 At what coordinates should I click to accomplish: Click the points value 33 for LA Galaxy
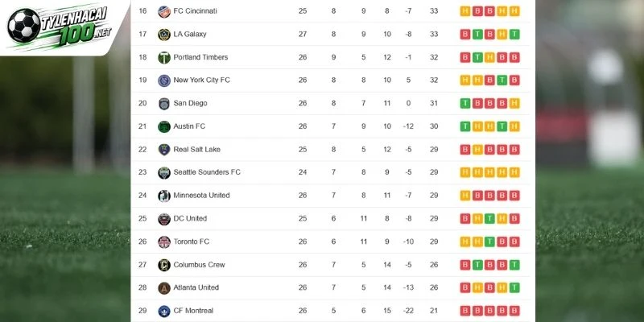point(434,34)
